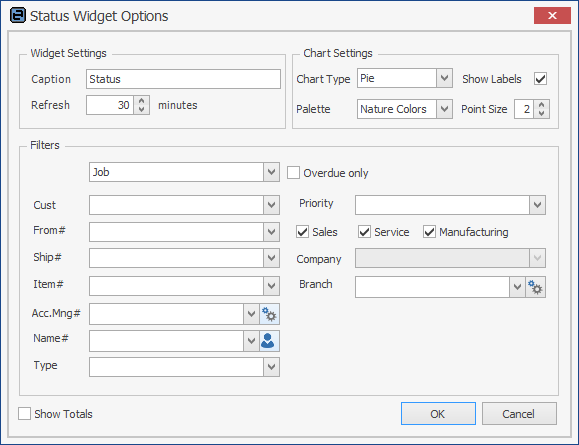Open the Chart Type dropdown
This screenshot has height=445, width=579.
click(445, 78)
